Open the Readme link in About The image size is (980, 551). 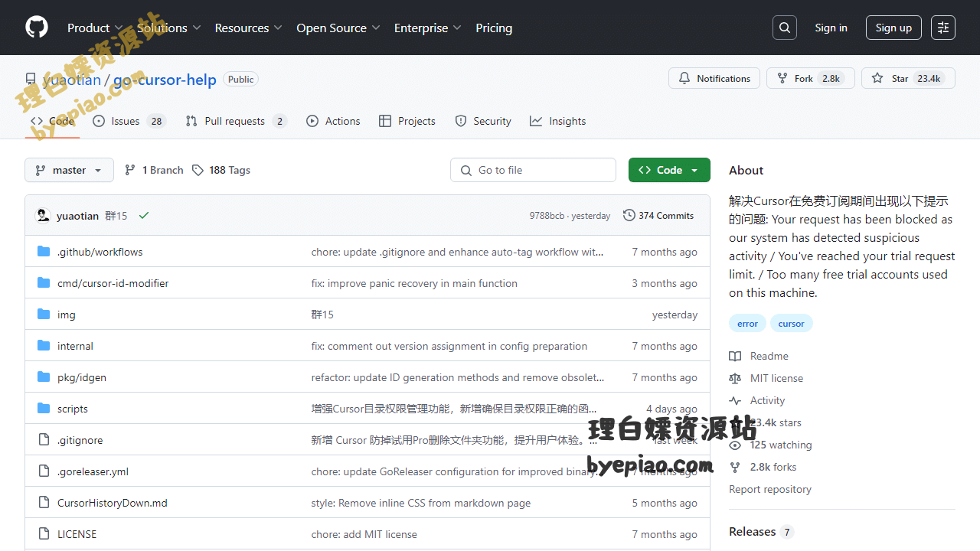click(x=759, y=356)
